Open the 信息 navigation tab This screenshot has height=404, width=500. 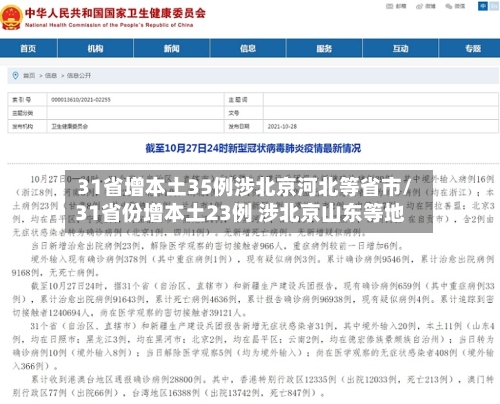point(248,48)
